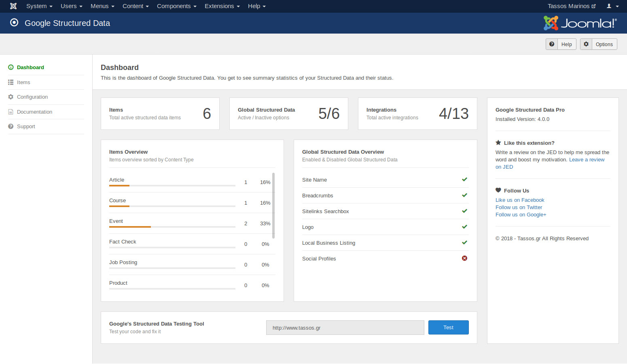The image size is (627, 364).
Task: Click the Items list icon in sidebar
Action: (11, 83)
